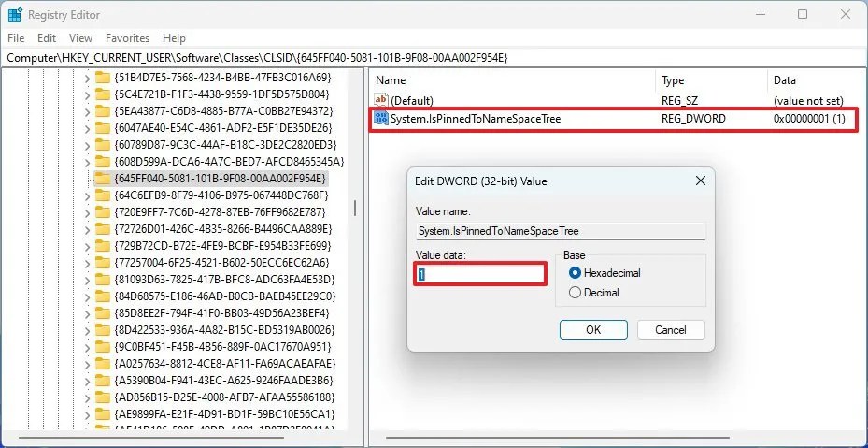
Task: Click the string value icon next to (Default)
Action: (381, 100)
